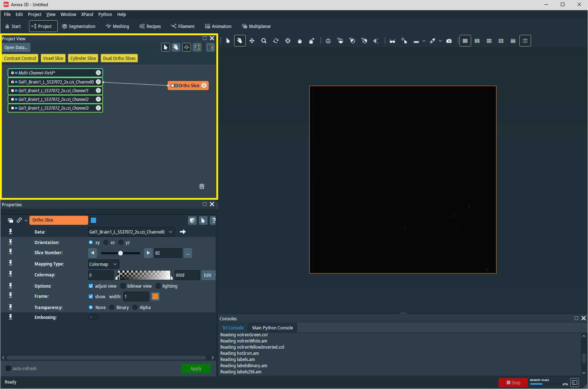Select the Interact arrow tool in viewer toolbar
588x389 pixels.
pyautogui.click(x=228, y=41)
